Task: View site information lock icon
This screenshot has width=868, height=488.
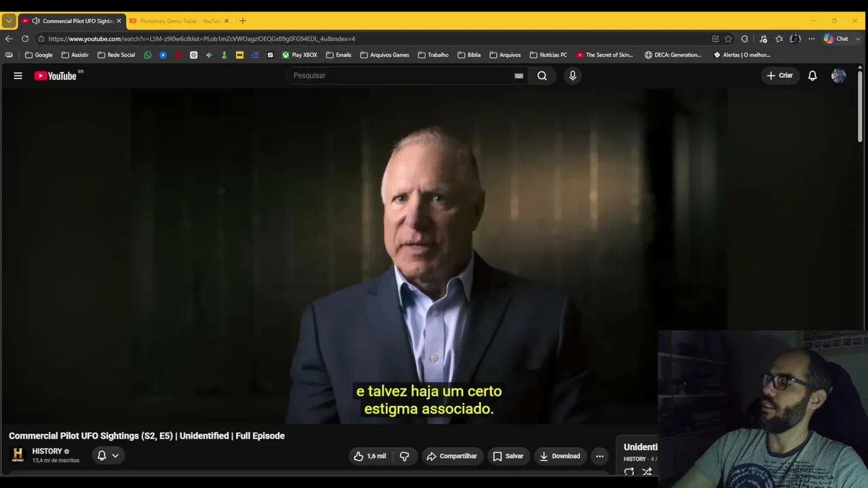Action: tap(41, 39)
